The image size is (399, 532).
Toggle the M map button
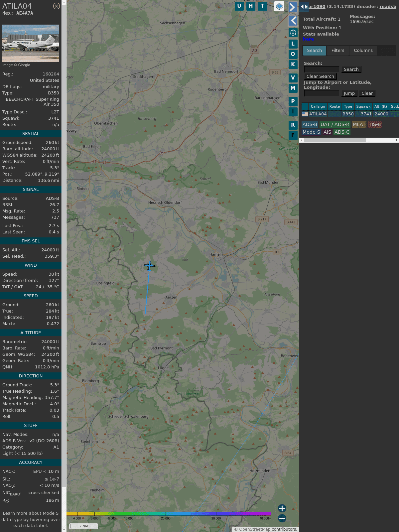[x=293, y=88]
